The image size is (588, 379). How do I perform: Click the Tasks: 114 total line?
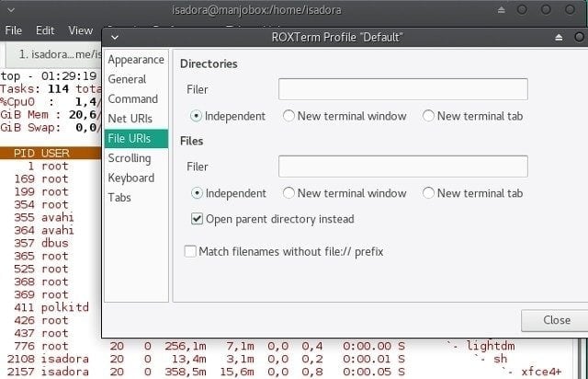point(51,89)
